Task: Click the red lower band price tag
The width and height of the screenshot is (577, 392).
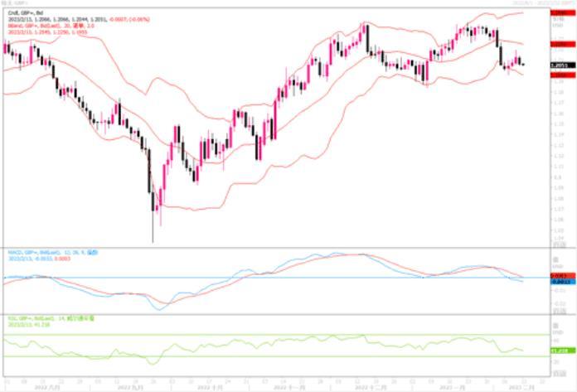Action: pos(559,75)
